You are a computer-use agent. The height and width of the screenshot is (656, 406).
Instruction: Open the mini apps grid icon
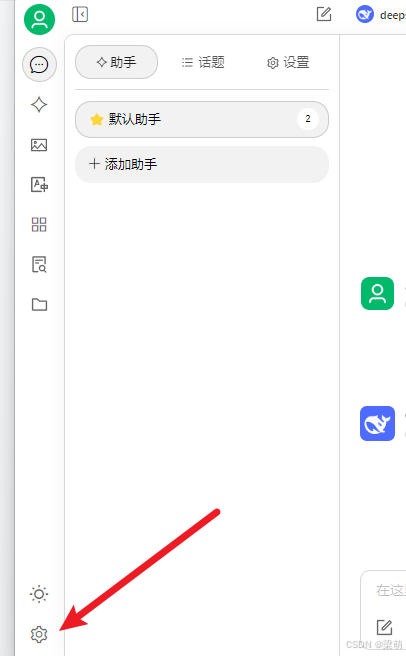coord(39,225)
